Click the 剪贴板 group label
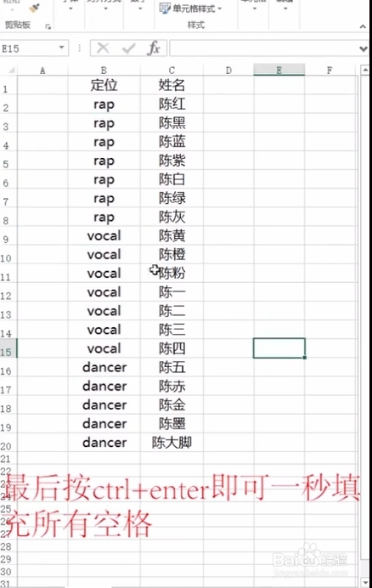This screenshot has width=372, height=588. 17,25
